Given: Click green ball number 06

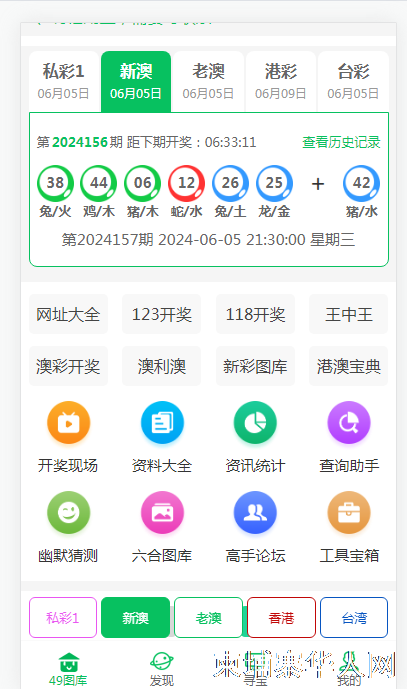Looking at the screenshot, I should tap(142, 183).
